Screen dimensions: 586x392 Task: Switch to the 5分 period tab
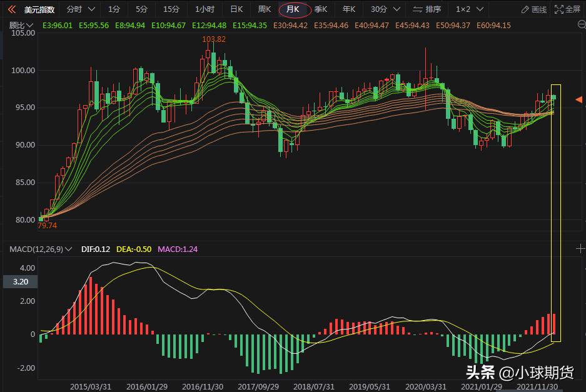pyautogui.click(x=141, y=9)
